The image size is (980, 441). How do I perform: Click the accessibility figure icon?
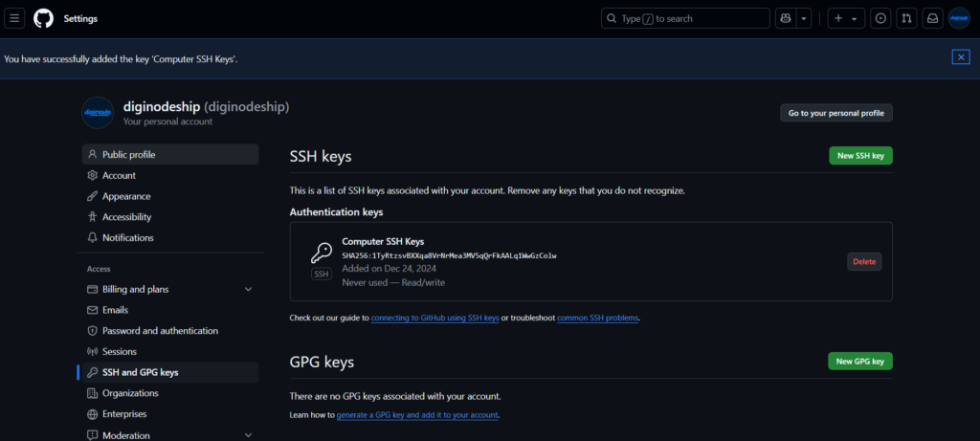(93, 217)
